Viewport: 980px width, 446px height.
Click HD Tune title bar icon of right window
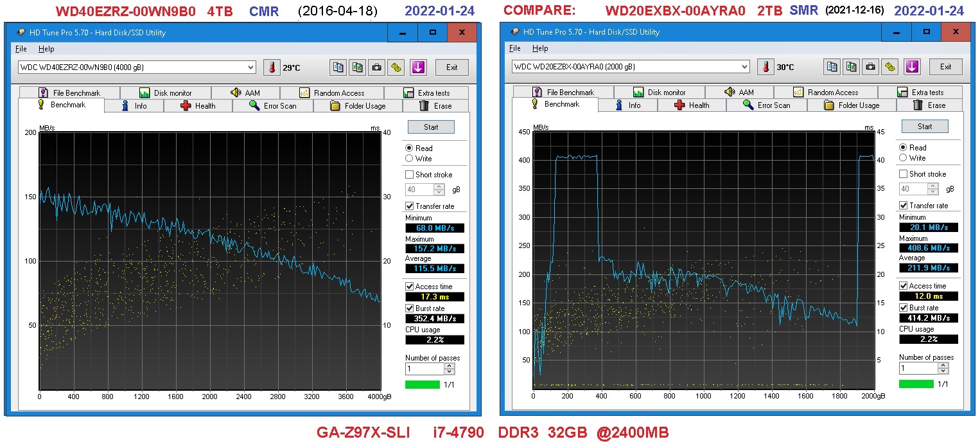516,31
